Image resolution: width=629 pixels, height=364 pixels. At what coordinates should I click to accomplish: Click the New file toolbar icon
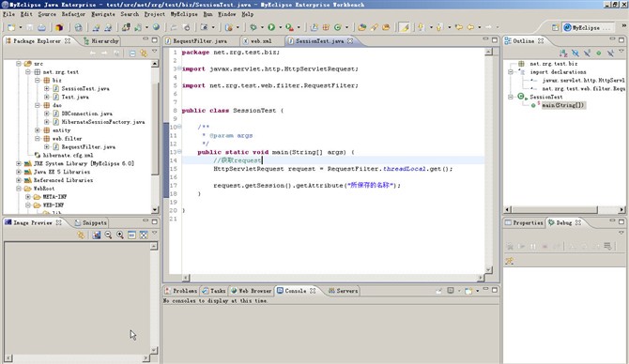(11, 27)
